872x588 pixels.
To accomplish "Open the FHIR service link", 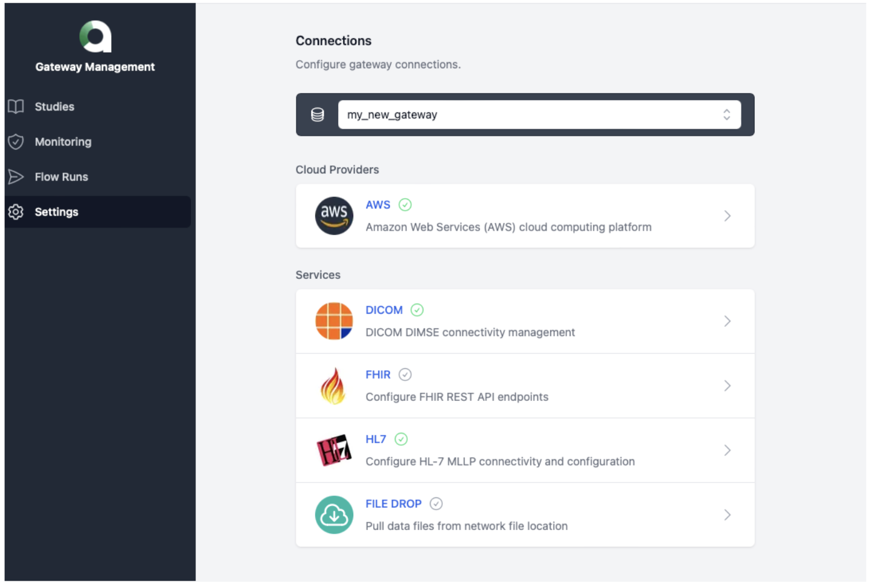I will 378,374.
